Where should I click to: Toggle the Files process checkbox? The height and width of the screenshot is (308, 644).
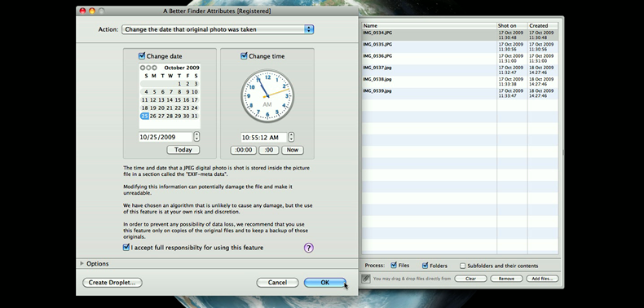394,266
